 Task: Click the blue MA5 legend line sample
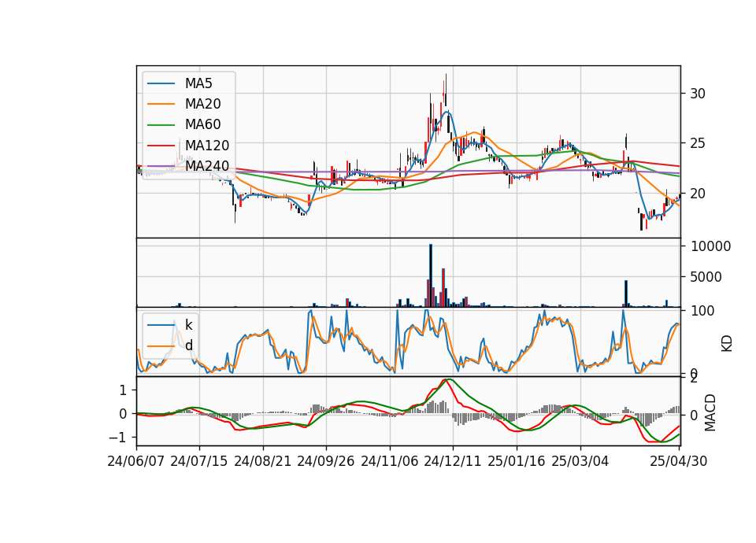coord(161,83)
